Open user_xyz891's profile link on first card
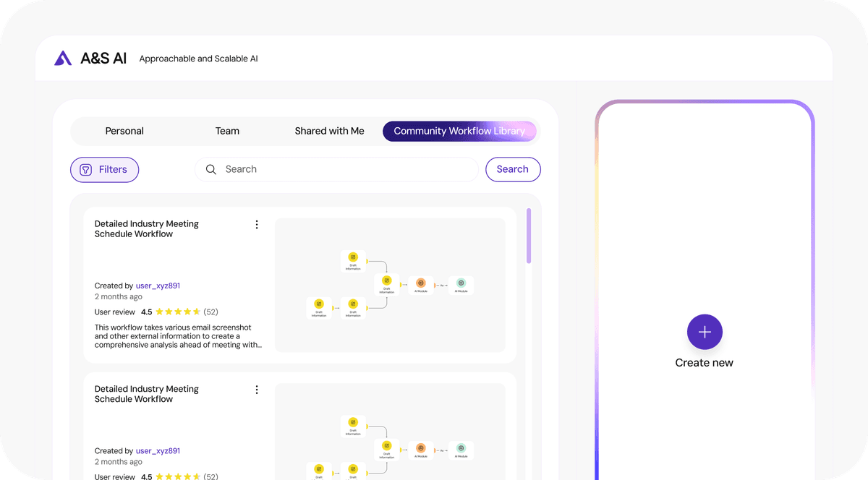This screenshot has height=480, width=868. click(x=158, y=285)
